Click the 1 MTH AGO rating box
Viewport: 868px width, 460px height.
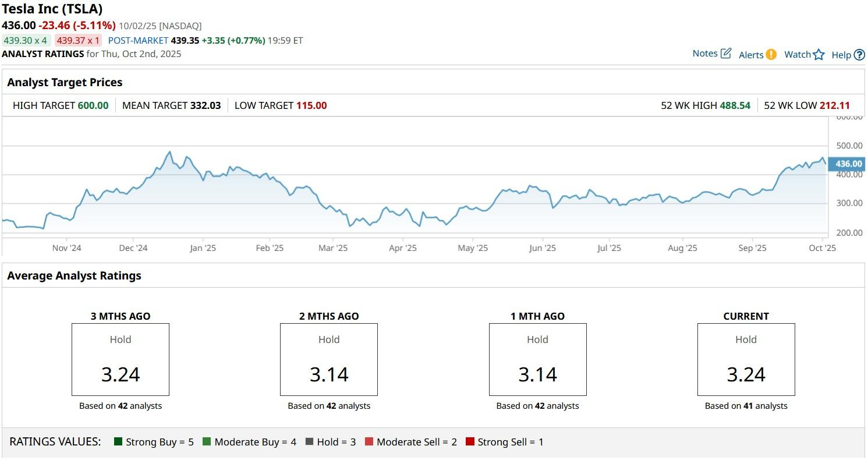coord(537,360)
